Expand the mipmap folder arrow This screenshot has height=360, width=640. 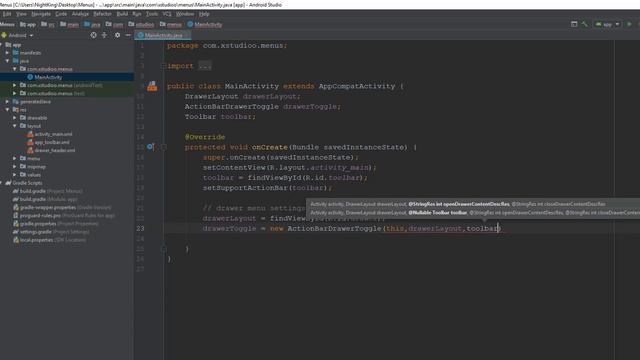(x=15, y=167)
